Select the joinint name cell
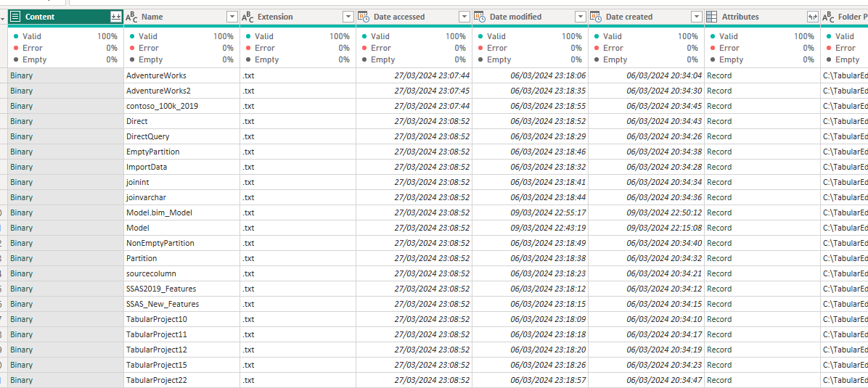The height and width of the screenshot is (388, 868). click(x=181, y=182)
